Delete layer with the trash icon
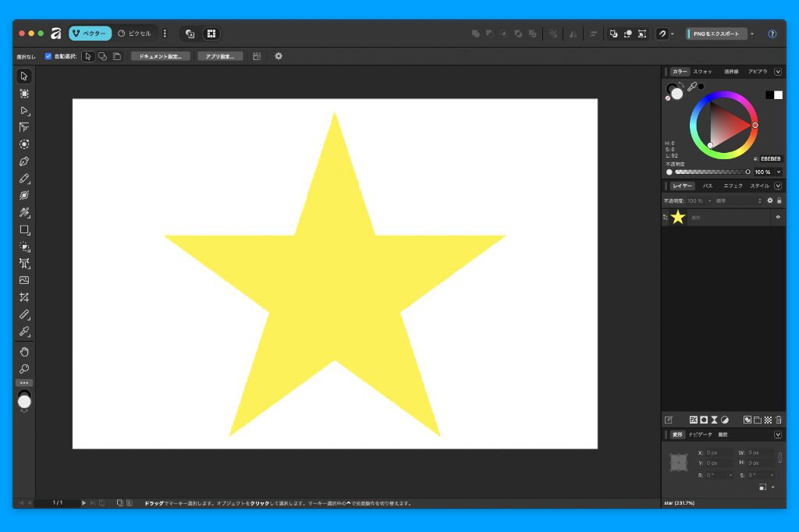Viewport: 799px width, 532px height. tap(778, 420)
